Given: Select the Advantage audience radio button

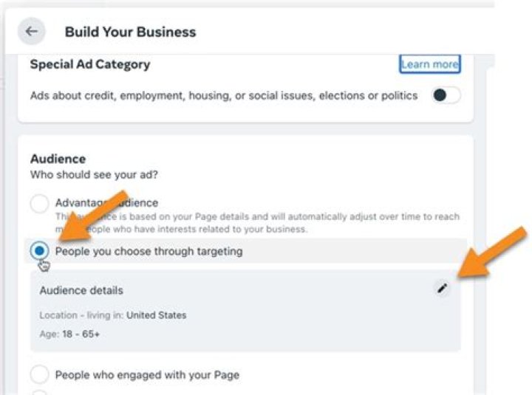Looking at the screenshot, I should [40, 205].
